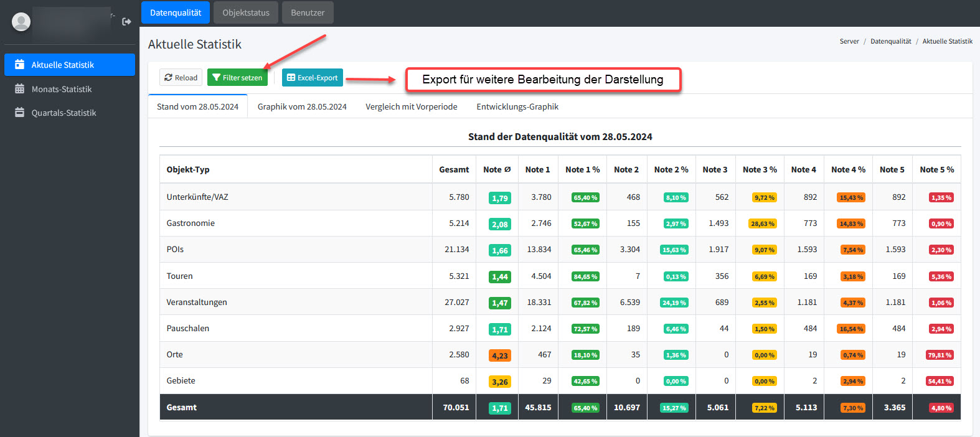Screen dimensions: 980x437
Task: Click the 28,63 % badge in Gastronomie row
Action: 763,223
